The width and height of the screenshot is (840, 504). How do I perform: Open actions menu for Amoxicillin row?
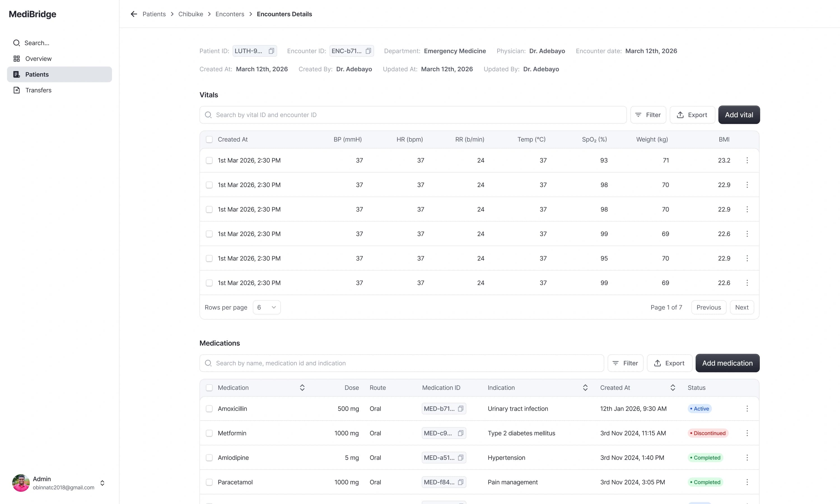(x=747, y=409)
